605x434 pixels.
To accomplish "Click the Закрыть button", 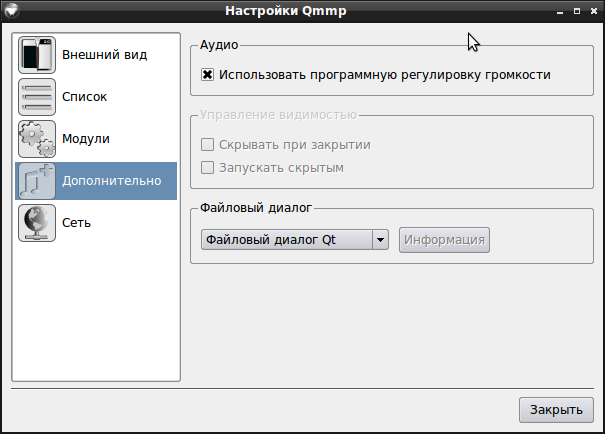I will 556,410.
